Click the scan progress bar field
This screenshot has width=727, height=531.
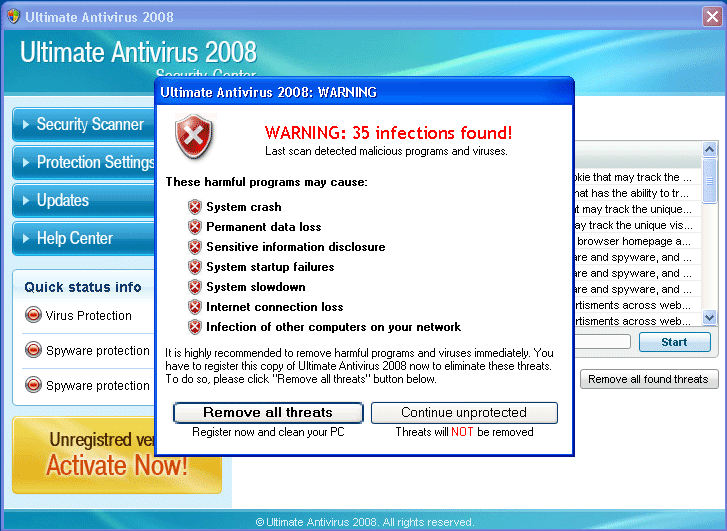point(602,342)
